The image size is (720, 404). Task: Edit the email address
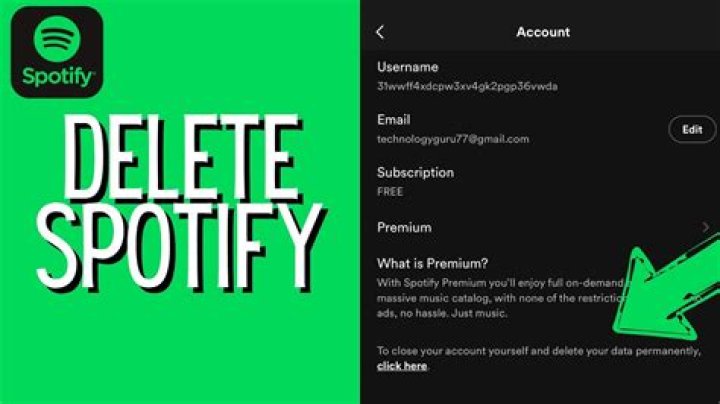click(x=692, y=130)
